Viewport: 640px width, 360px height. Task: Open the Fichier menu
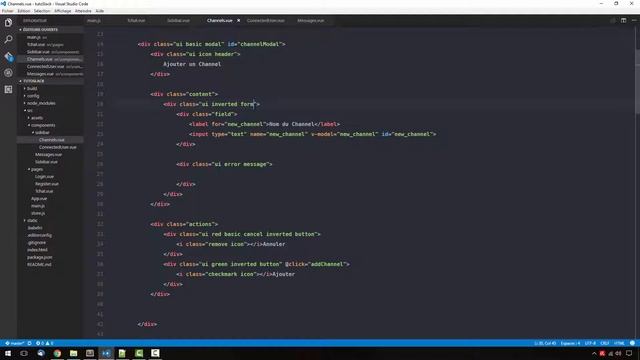point(7,11)
